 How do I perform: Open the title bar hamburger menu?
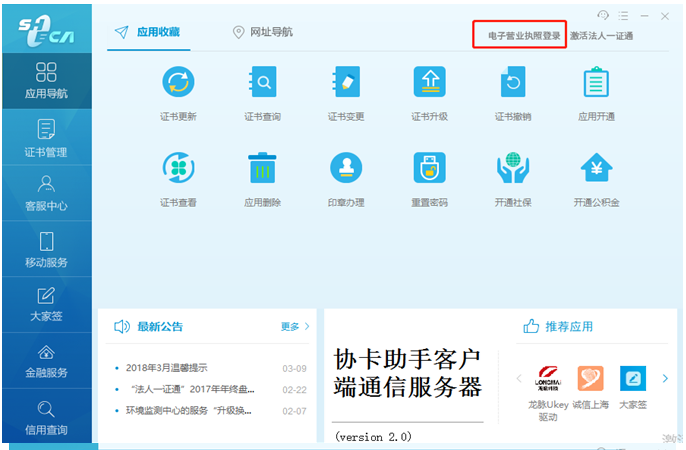[624, 16]
